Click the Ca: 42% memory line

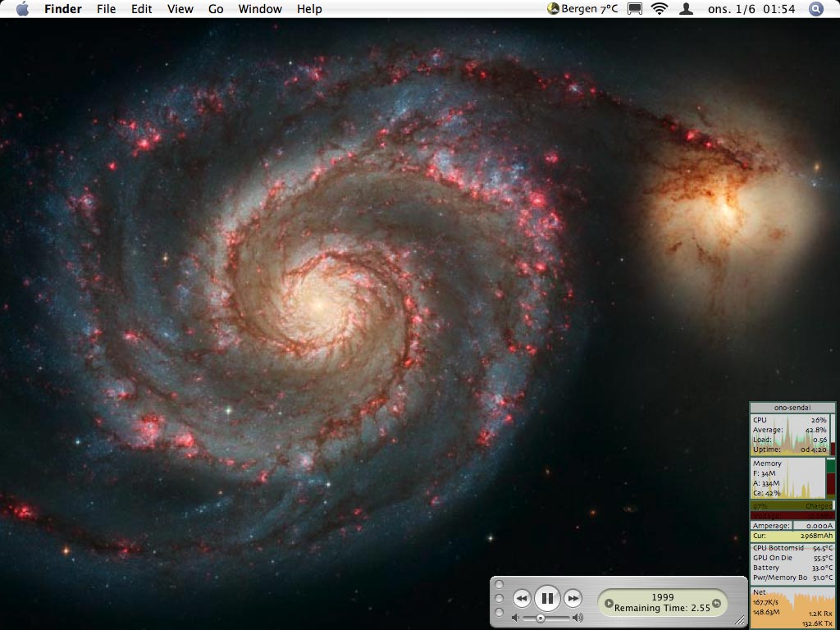click(766, 493)
